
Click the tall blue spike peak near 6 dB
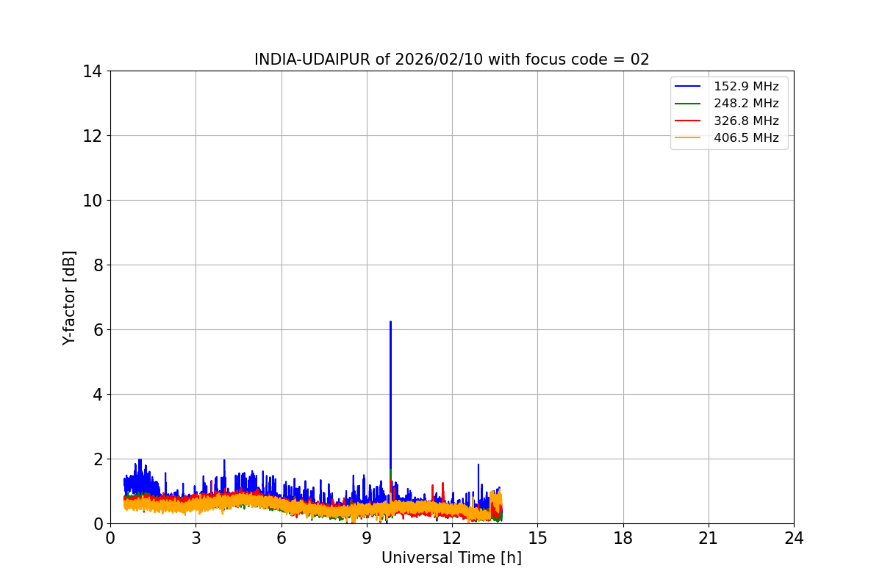coord(390,322)
